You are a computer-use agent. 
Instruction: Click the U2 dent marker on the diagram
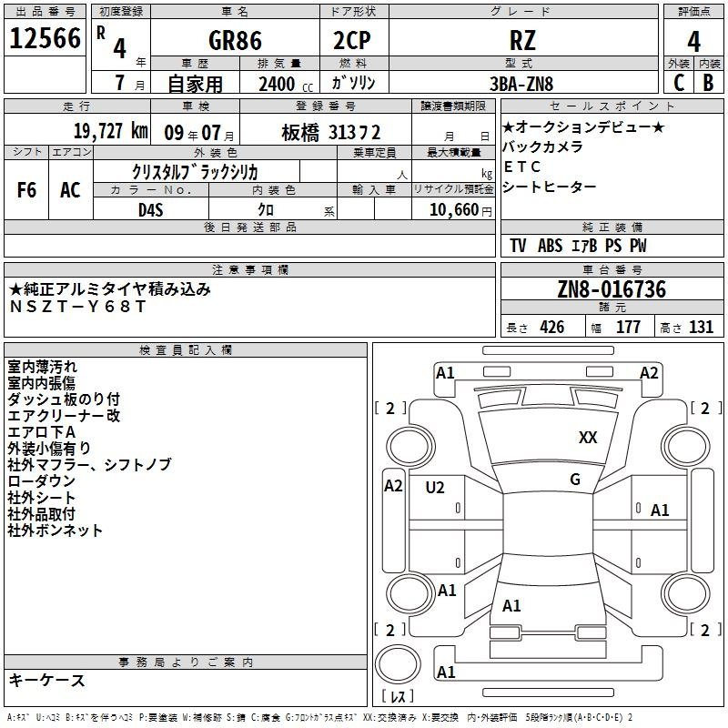click(x=435, y=488)
